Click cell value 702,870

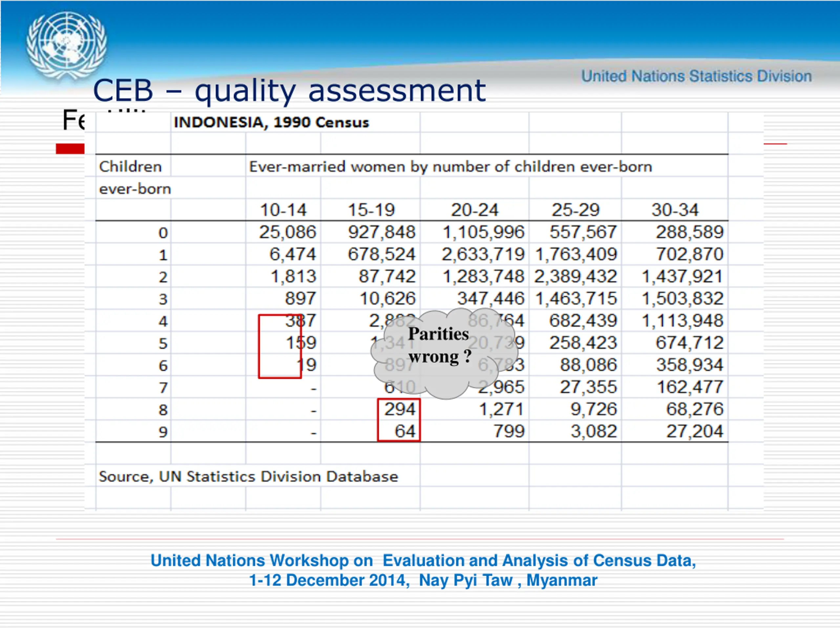point(690,254)
